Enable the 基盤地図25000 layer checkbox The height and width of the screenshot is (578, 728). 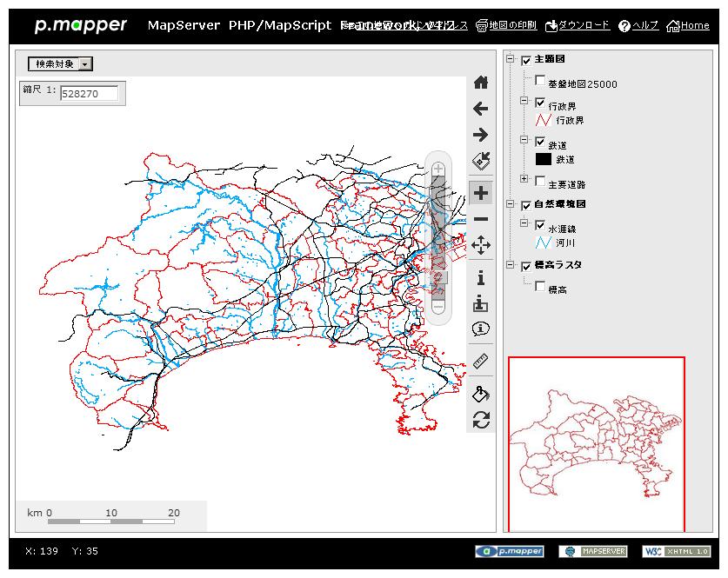(540, 81)
